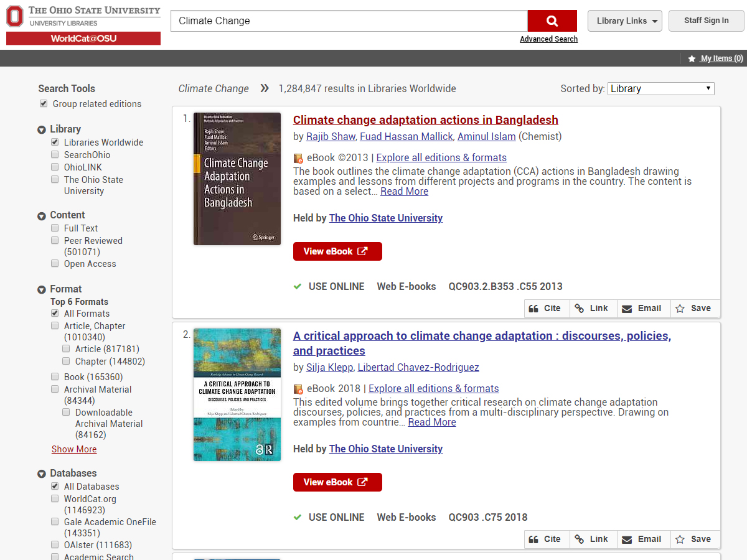
Task: Collapse the Format filter section
Action: click(42, 289)
